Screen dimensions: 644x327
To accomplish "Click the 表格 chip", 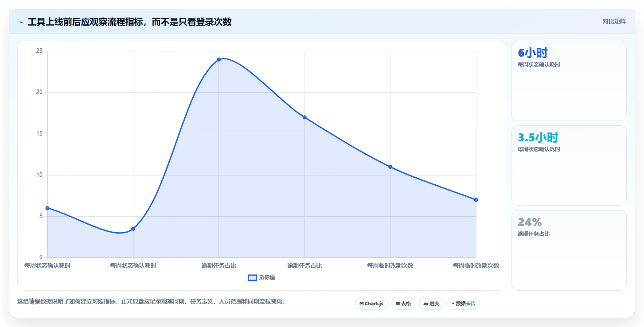I will pyautogui.click(x=403, y=304).
